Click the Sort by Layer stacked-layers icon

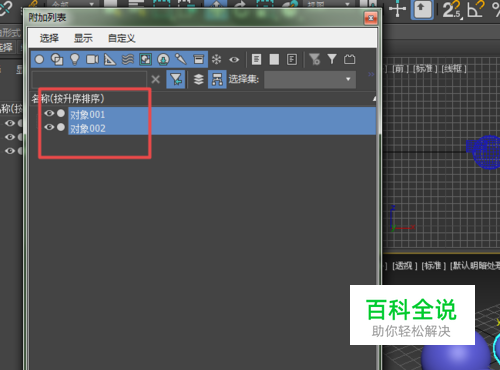(x=199, y=79)
